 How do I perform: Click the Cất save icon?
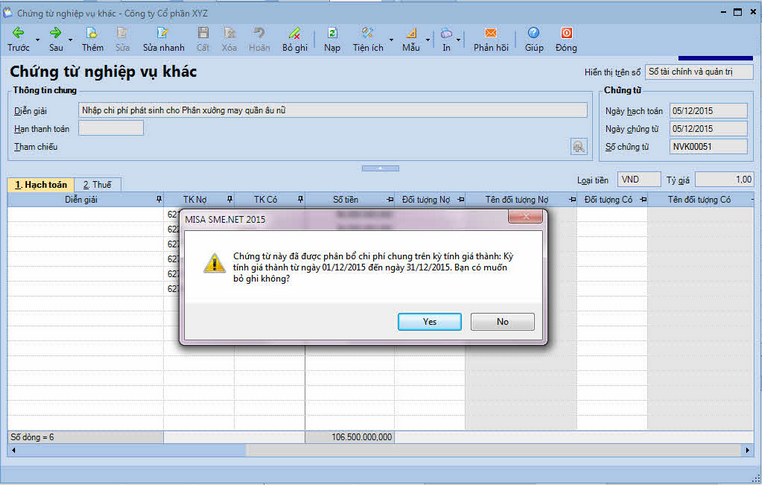click(203, 39)
